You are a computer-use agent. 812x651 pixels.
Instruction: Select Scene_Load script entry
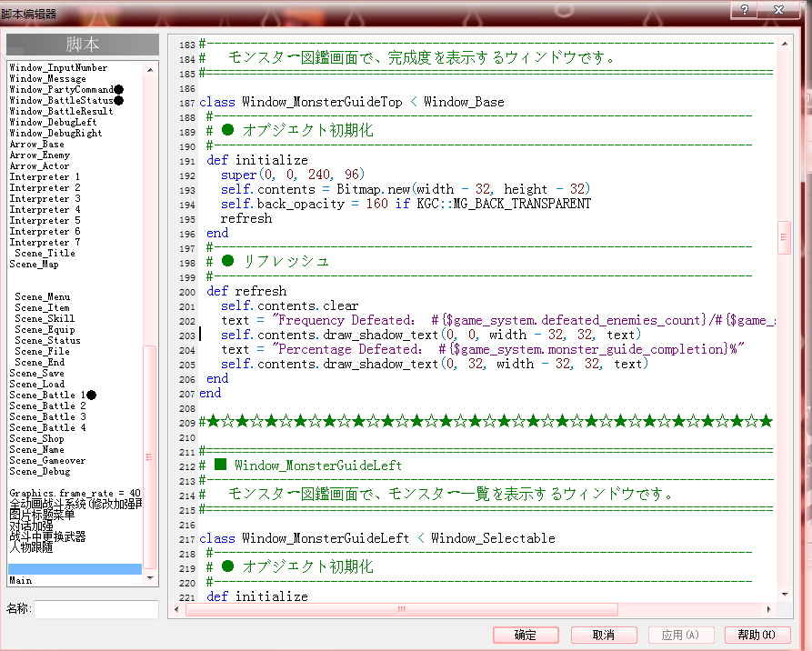(36, 384)
